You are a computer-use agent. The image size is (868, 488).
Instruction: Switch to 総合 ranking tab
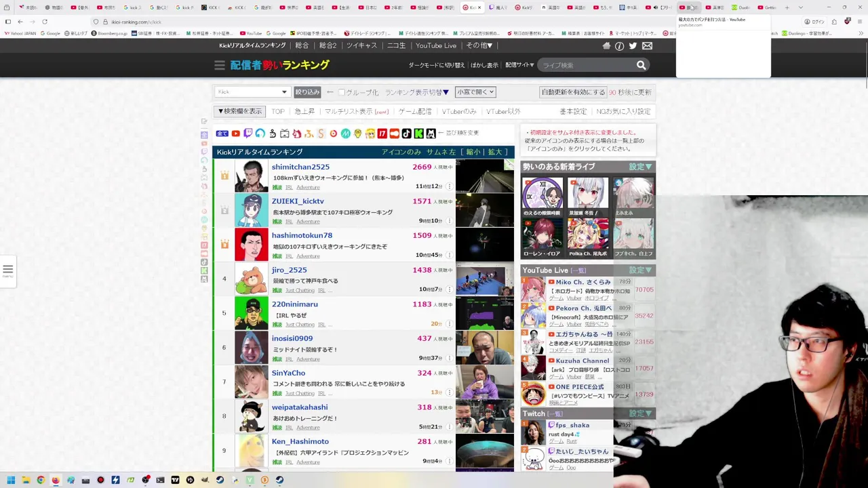(x=302, y=45)
